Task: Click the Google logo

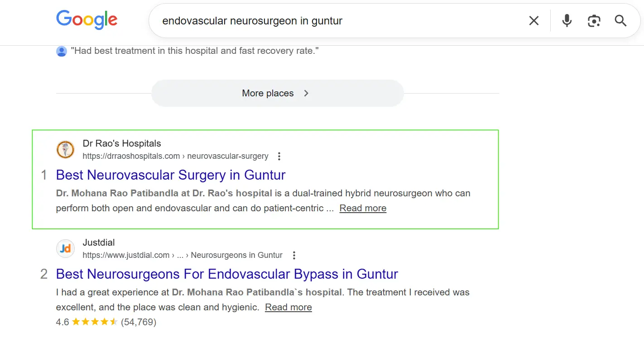Action: (87, 20)
